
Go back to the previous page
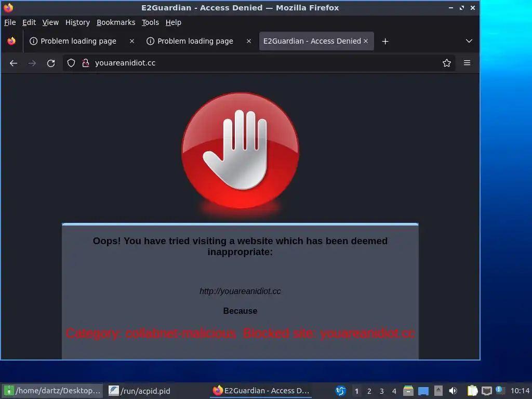pyautogui.click(x=14, y=63)
